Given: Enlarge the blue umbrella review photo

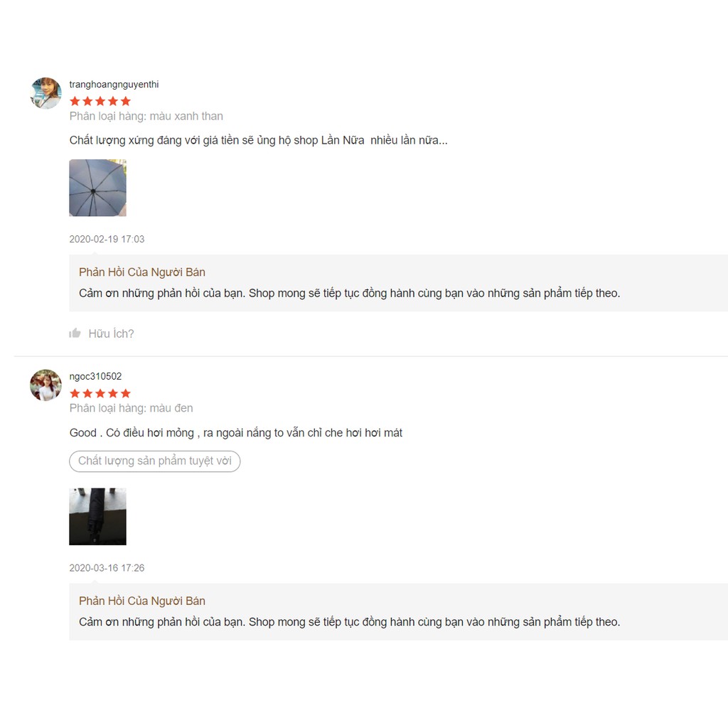Looking at the screenshot, I should click(x=97, y=188).
